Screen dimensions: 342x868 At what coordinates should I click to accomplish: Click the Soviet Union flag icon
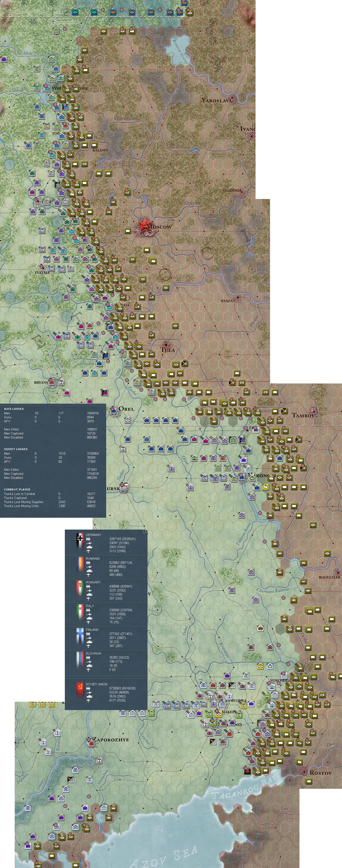[80, 691]
